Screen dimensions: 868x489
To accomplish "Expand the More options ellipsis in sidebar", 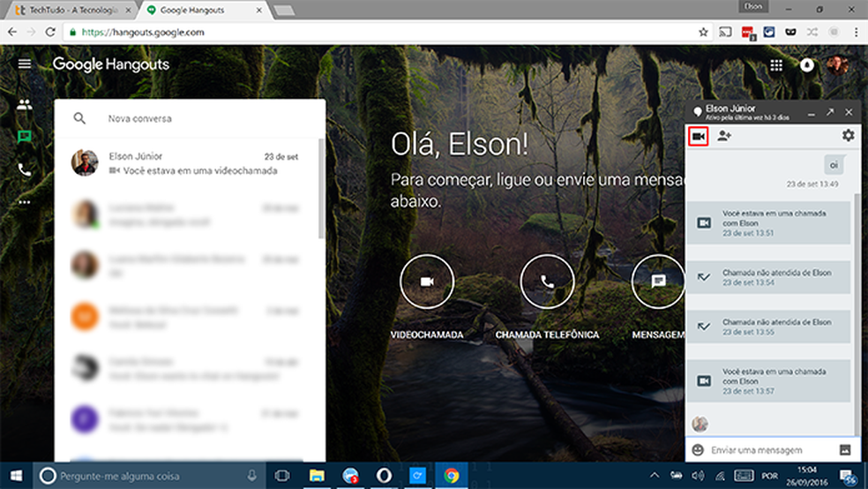I will pos(25,202).
